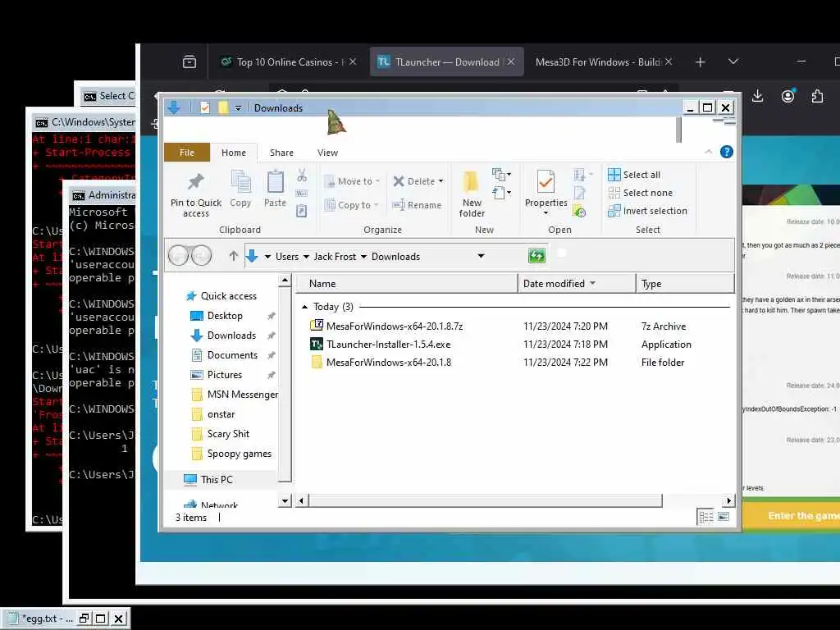This screenshot has height=630, width=840.
Task: Open browser extensions puzzle icon
Action: (818, 97)
